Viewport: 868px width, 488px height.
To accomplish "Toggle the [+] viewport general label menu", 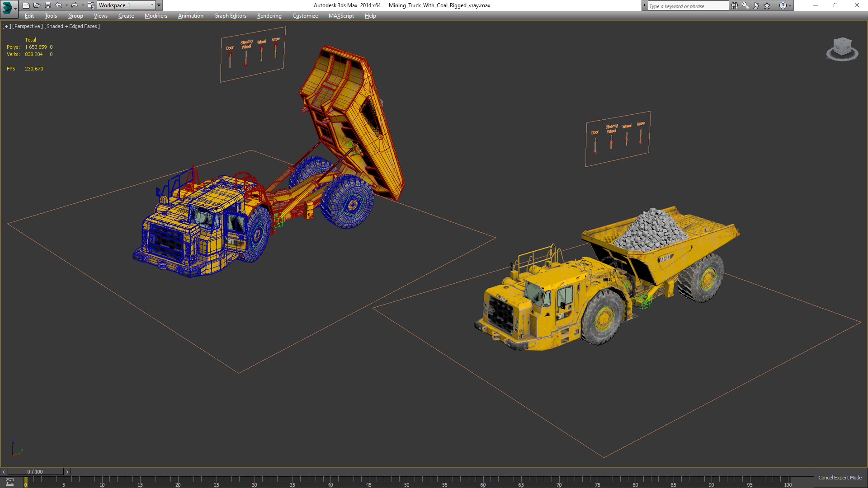I will tap(6, 26).
